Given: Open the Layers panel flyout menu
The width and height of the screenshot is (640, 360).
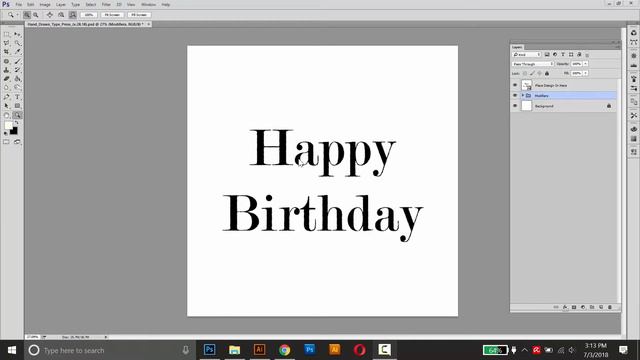Looking at the screenshot, I should (x=618, y=47).
